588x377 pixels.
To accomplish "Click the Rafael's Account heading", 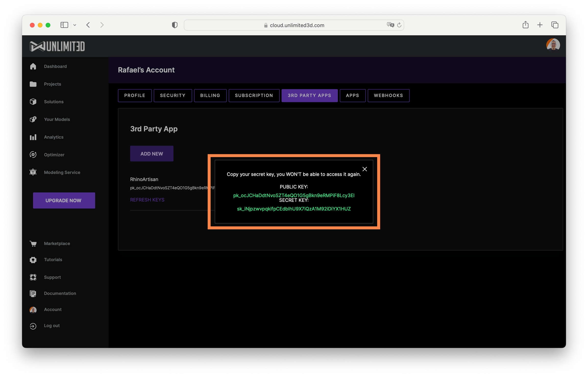I will (146, 70).
